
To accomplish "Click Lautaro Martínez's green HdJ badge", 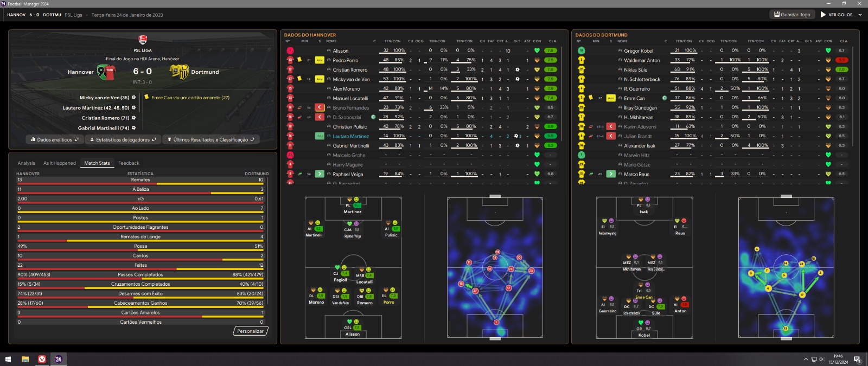I will 320,136.
